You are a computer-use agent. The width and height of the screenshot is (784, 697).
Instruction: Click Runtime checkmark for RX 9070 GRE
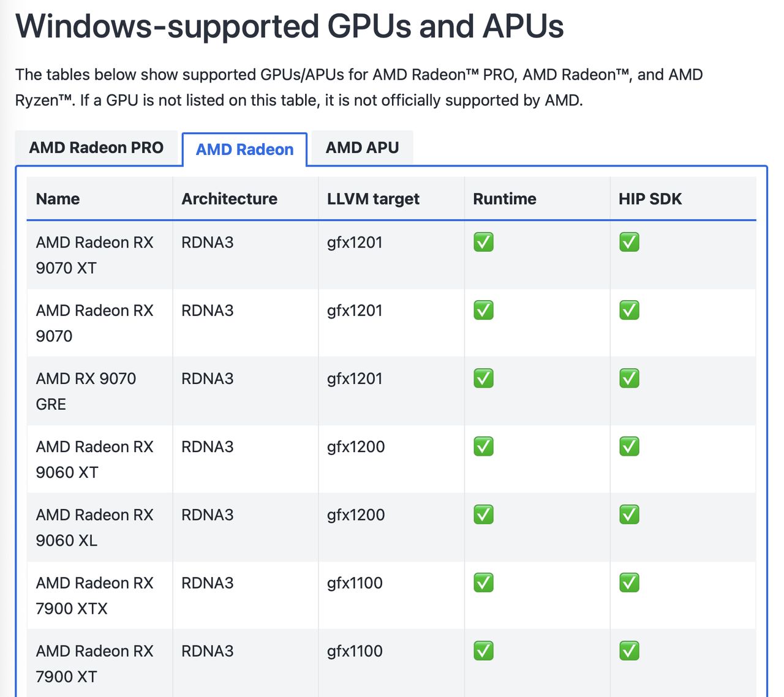483,378
